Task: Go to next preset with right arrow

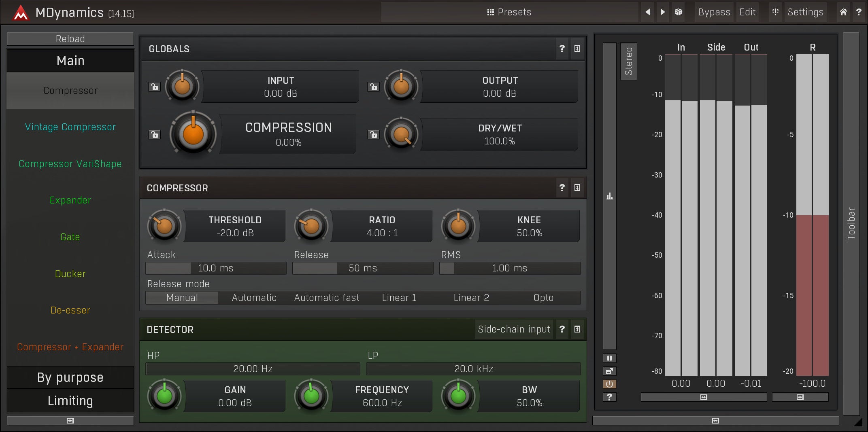Action: [x=663, y=12]
